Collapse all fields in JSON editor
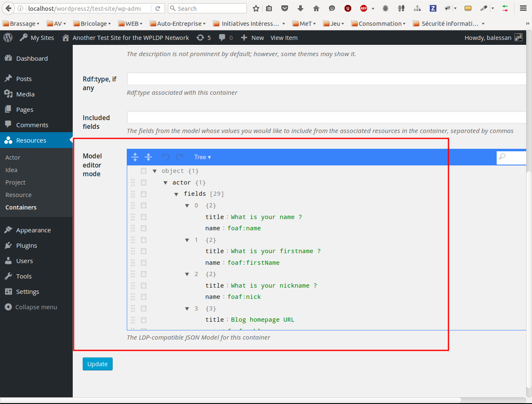Screen dimensions: 532x404 [148, 157]
